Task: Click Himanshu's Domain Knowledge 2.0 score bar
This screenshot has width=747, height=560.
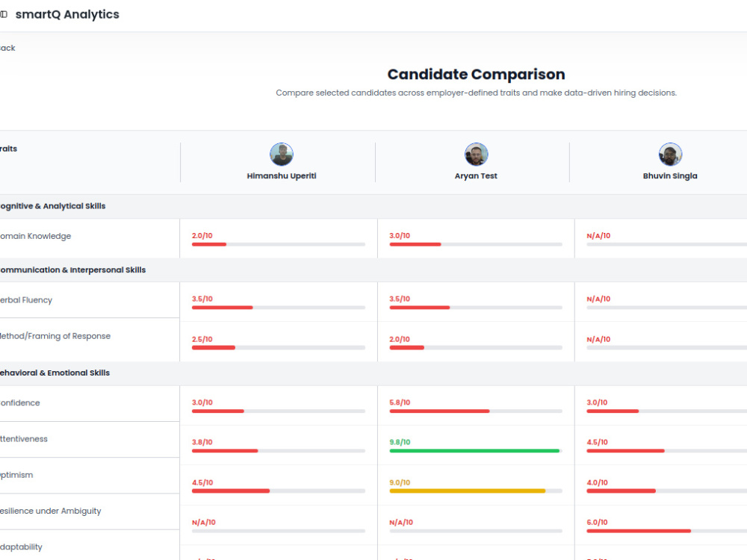Action: [x=209, y=244]
